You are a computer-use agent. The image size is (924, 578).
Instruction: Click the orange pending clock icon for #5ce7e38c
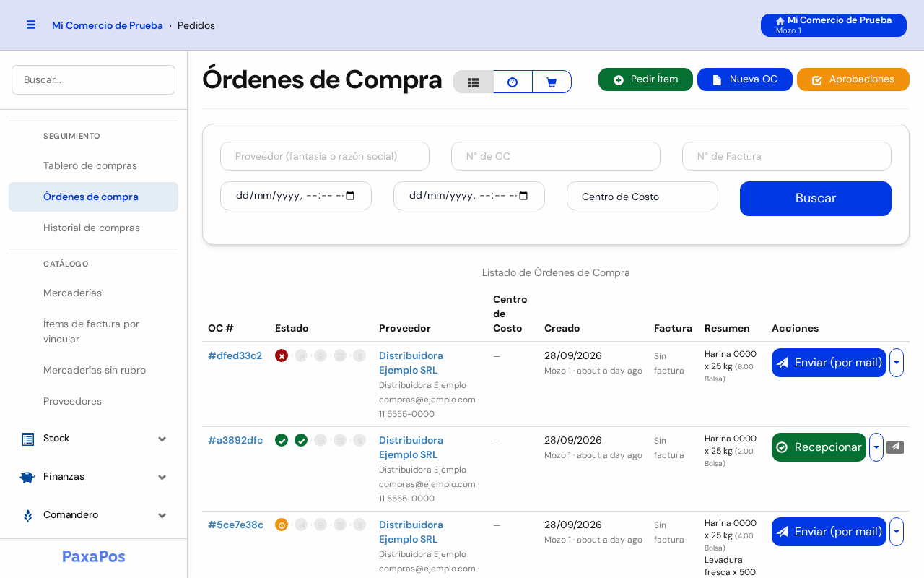point(282,525)
